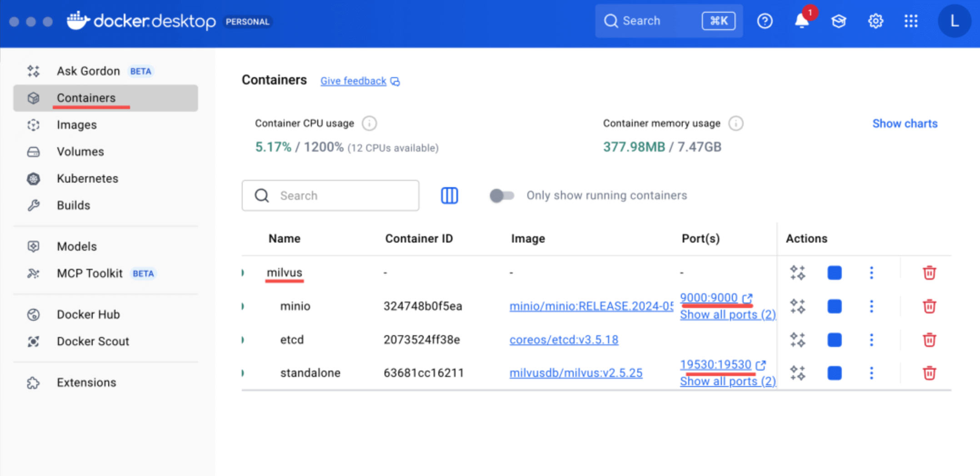Click Show charts
The image size is (980, 476).
click(x=905, y=124)
